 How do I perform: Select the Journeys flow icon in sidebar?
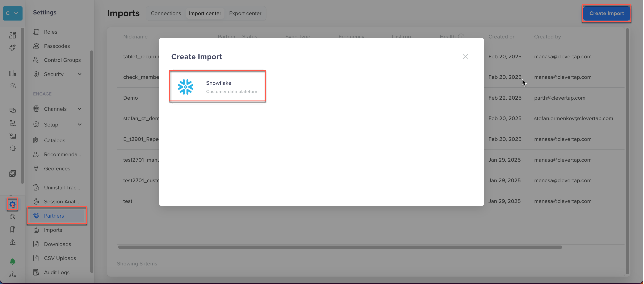pos(12,123)
